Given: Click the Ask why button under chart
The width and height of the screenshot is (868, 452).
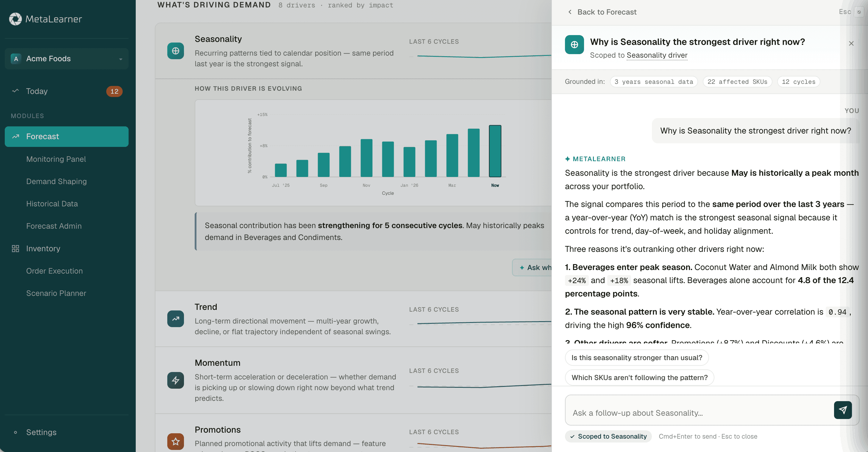Looking at the screenshot, I should [x=532, y=268].
